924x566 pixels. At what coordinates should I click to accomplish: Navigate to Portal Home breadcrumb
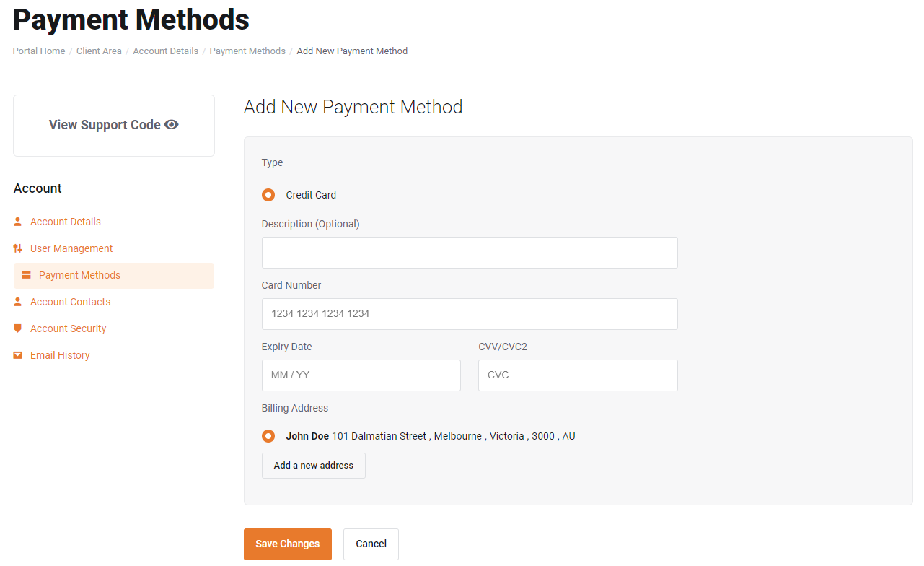coord(39,51)
